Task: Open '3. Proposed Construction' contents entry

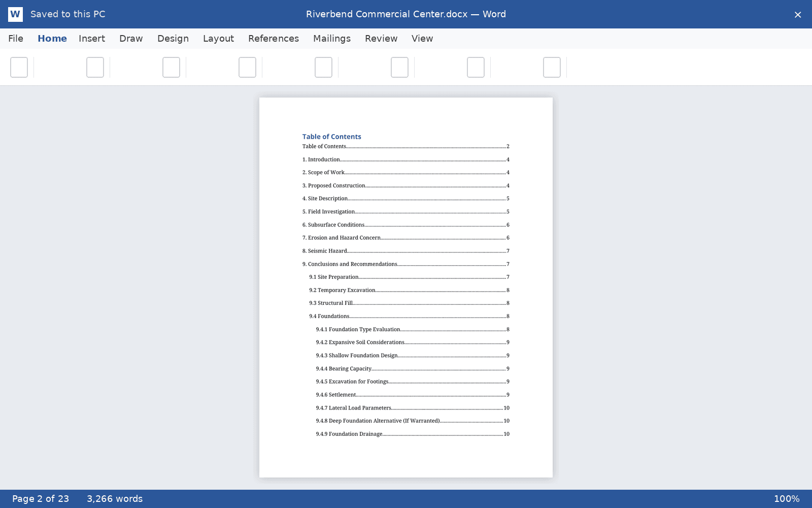Action: [x=406, y=186]
